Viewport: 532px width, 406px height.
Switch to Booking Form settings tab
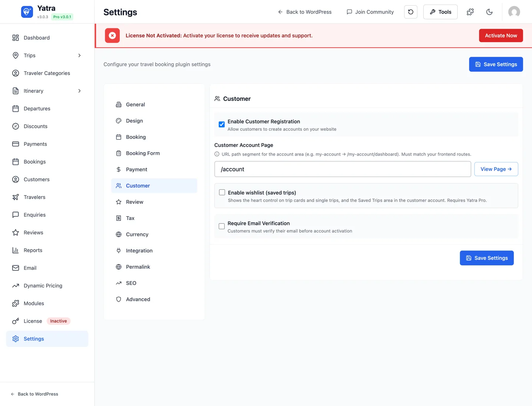pyautogui.click(x=154, y=153)
